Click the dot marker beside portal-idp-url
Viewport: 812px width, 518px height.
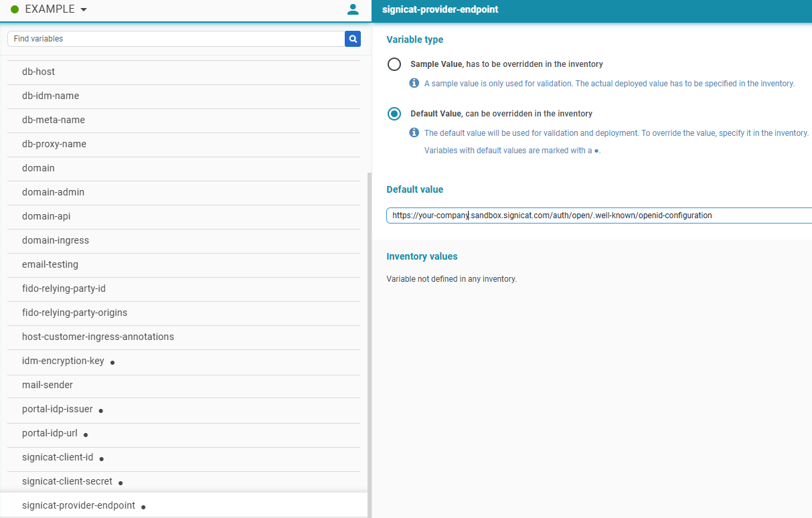click(86, 434)
